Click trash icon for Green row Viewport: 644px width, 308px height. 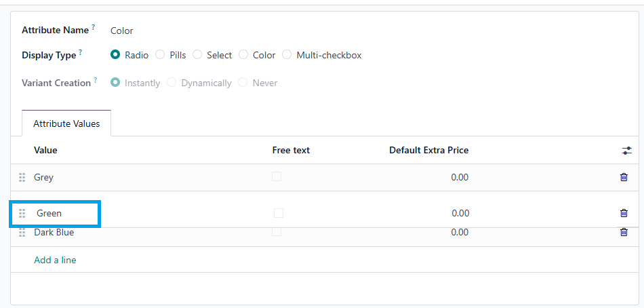click(624, 213)
